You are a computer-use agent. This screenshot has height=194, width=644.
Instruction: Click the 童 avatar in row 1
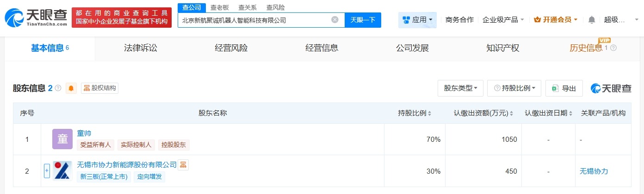click(x=62, y=139)
